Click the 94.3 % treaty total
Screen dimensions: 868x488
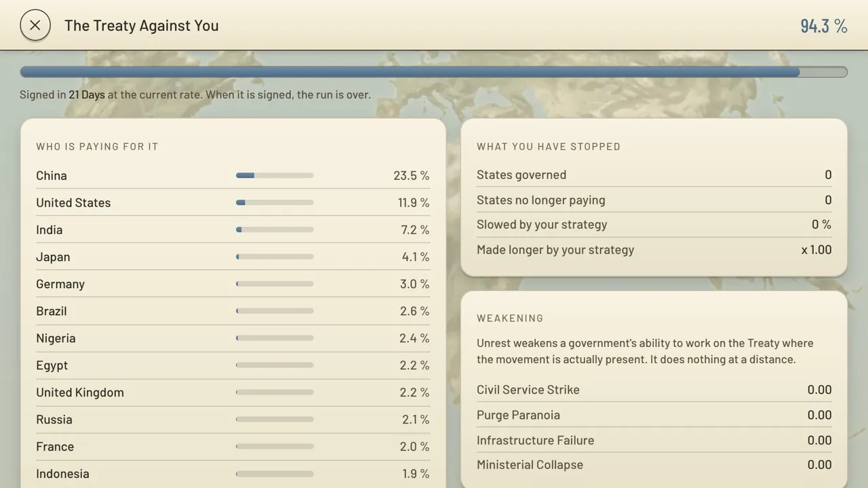coord(824,26)
